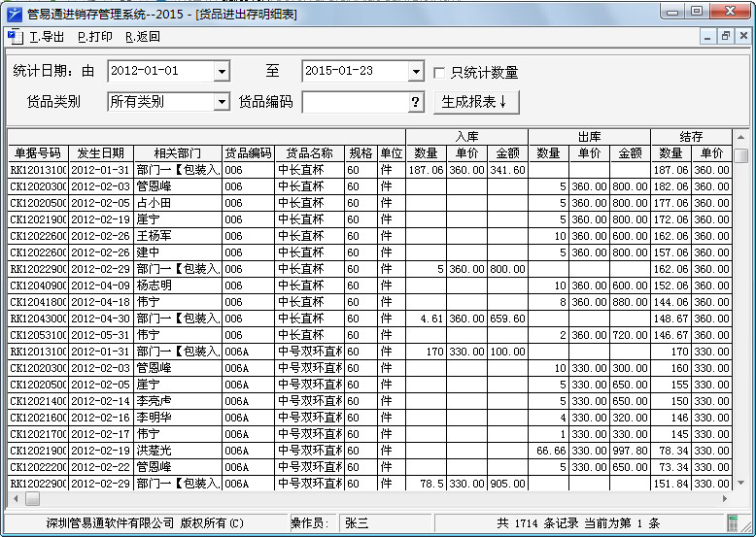The image size is (756, 537).
Task: Enable the 只统计数量 checkbox
Action: pyautogui.click(x=439, y=73)
